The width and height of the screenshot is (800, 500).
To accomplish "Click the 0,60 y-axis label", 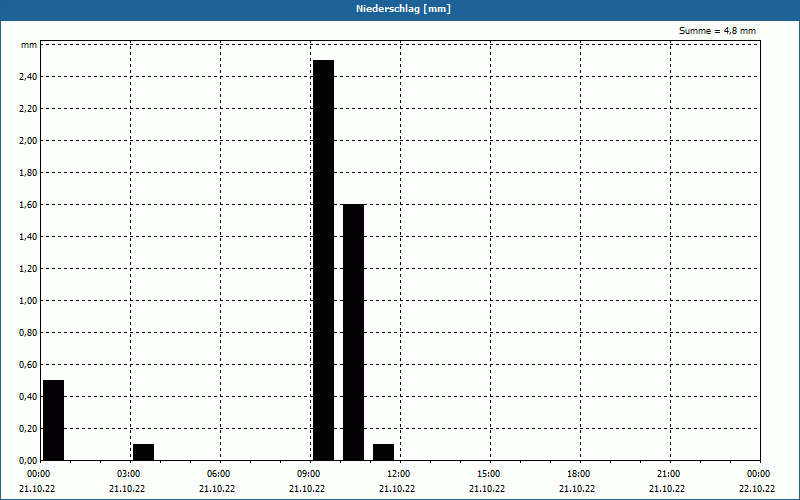I will pos(28,364).
